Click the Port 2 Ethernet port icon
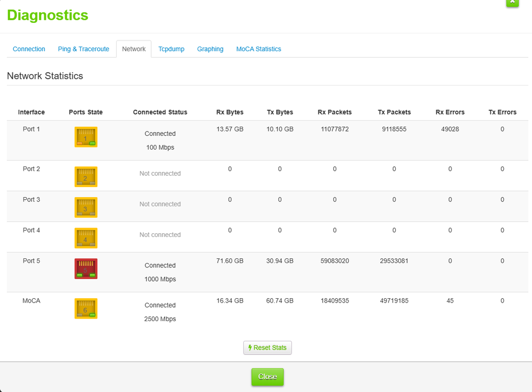Viewport: 532px width, 392px height. (86, 177)
